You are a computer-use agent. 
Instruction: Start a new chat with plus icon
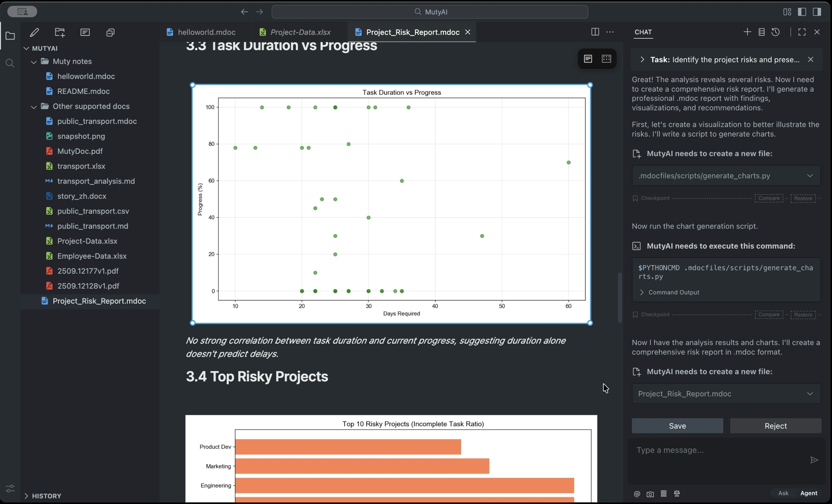[747, 32]
